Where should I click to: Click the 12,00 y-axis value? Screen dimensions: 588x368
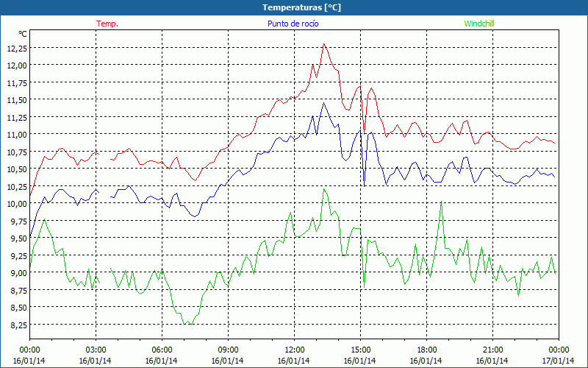(17, 66)
